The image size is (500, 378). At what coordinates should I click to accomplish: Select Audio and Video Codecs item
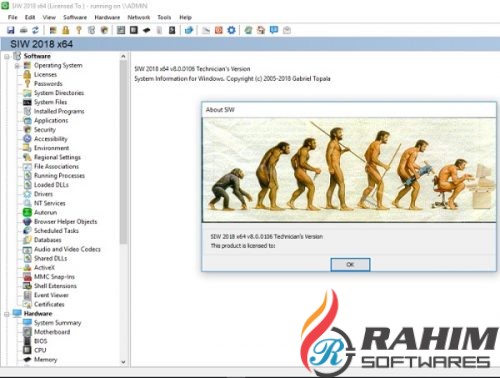pos(67,249)
